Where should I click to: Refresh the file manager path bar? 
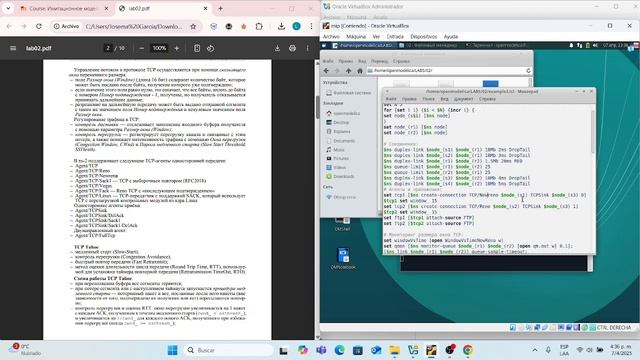528,71
